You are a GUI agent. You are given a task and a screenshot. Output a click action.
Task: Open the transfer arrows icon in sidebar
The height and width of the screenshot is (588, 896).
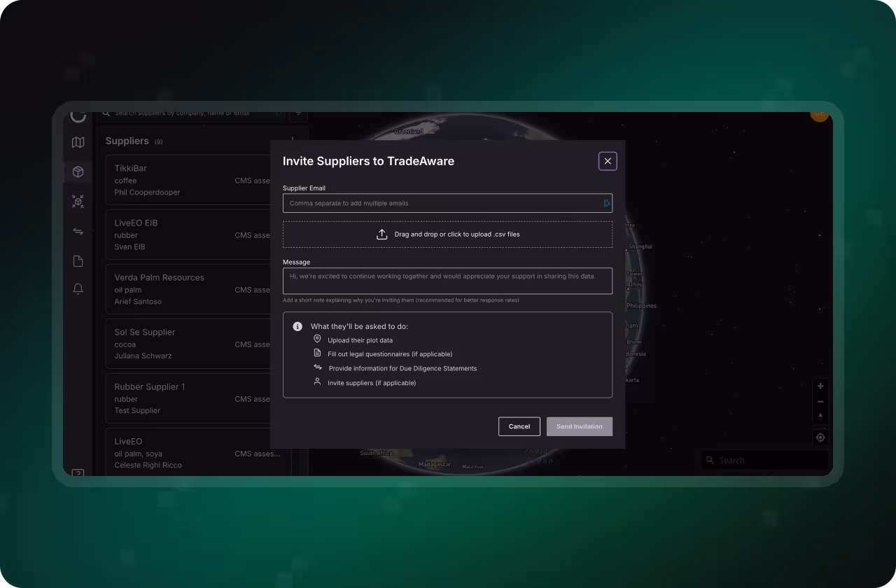point(78,232)
